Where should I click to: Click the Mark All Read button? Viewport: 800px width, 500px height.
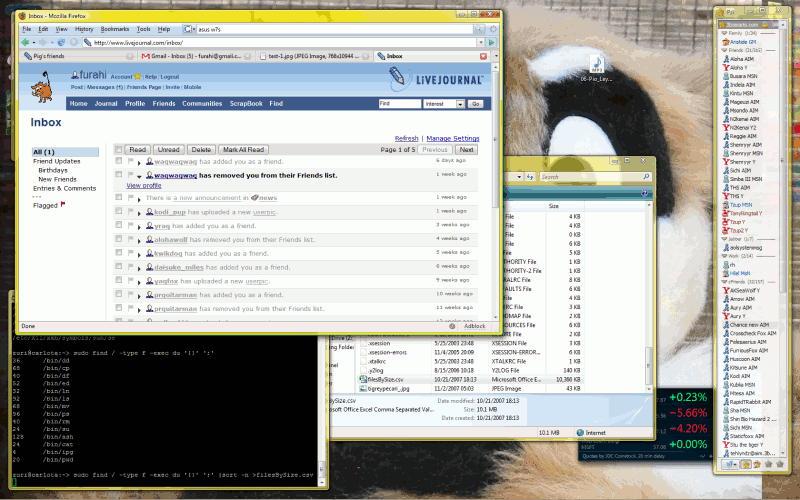(x=243, y=149)
